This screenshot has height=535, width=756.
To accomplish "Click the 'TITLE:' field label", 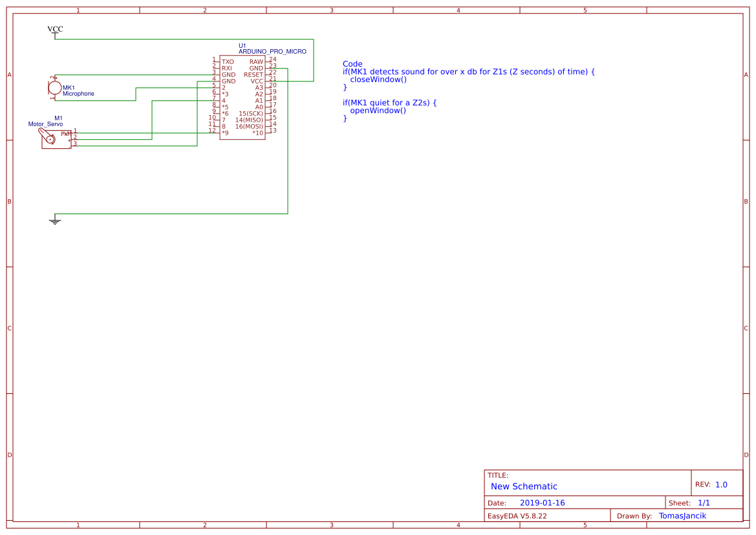I will pyautogui.click(x=497, y=475).
